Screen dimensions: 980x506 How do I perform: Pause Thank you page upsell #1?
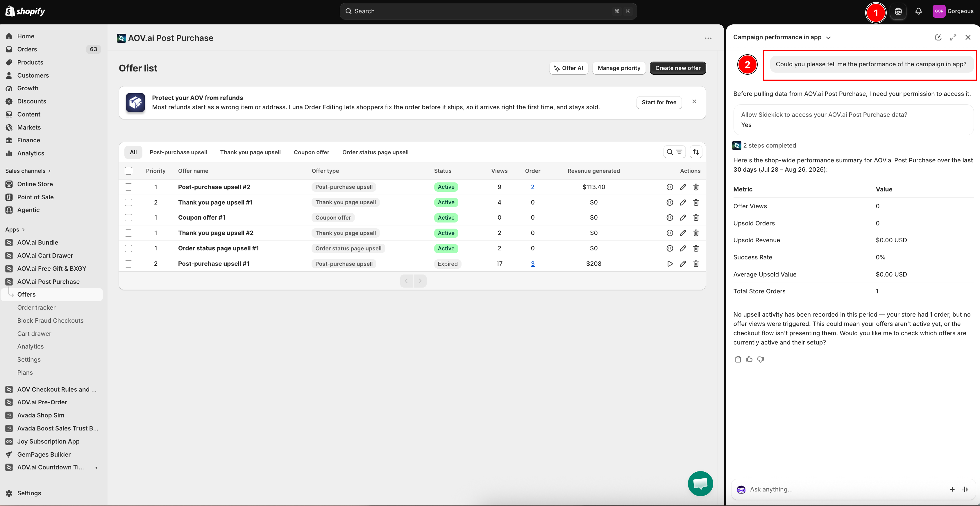click(x=670, y=202)
